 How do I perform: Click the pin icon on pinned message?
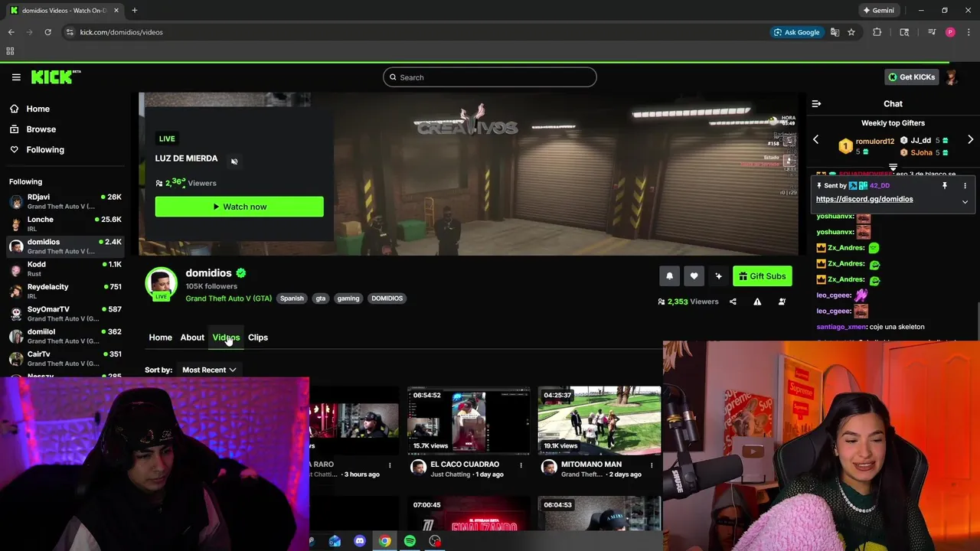tap(944, 185)
